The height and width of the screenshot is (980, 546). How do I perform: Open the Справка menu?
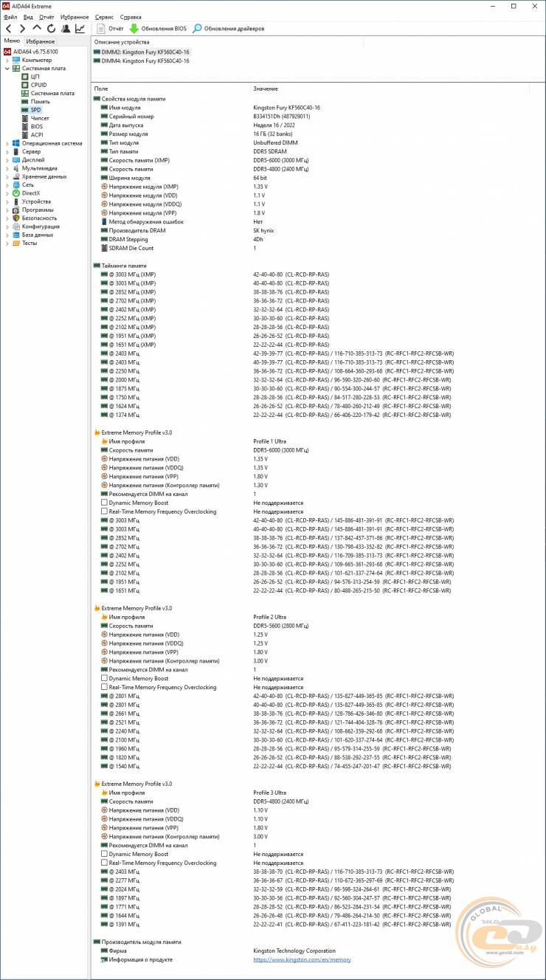[131, 16]
